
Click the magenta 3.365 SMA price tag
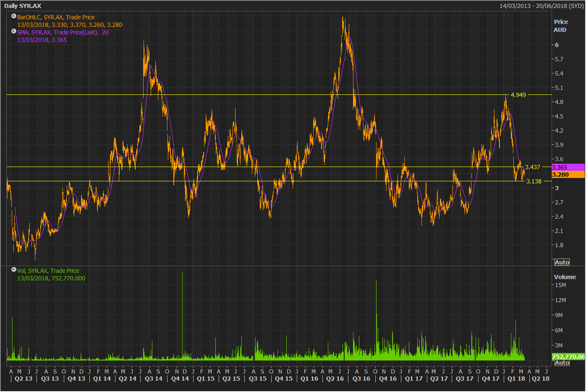point(568,167)
